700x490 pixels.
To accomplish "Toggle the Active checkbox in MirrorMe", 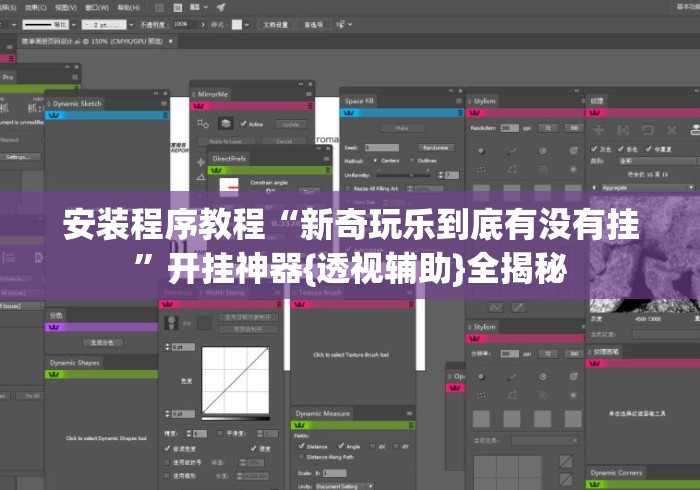I will pos(243,124).
